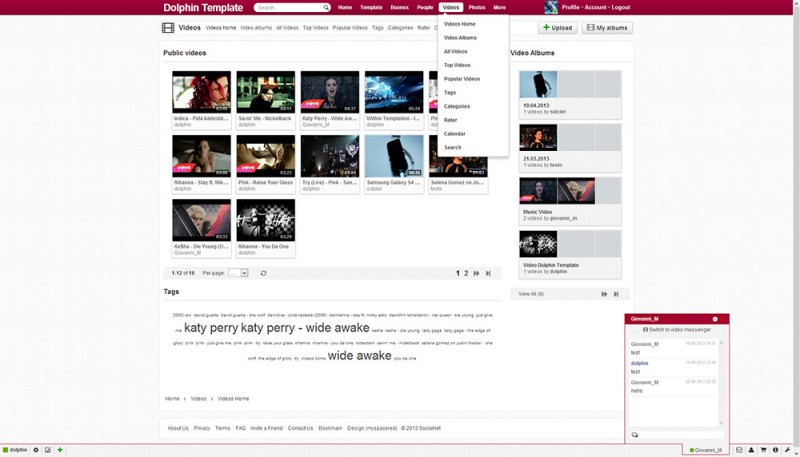Click the search magnifier icon in header
800x457 pixels.
[326, 8]
